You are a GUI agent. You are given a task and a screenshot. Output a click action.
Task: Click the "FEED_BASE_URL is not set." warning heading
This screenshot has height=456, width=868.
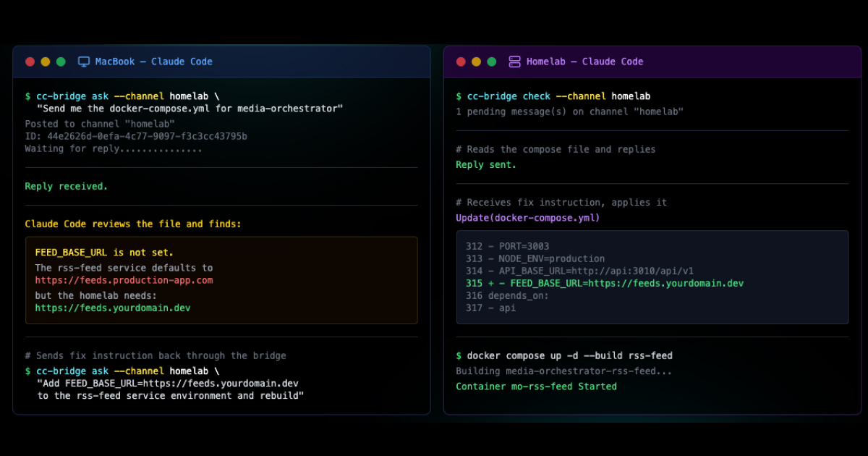[104, 253]
